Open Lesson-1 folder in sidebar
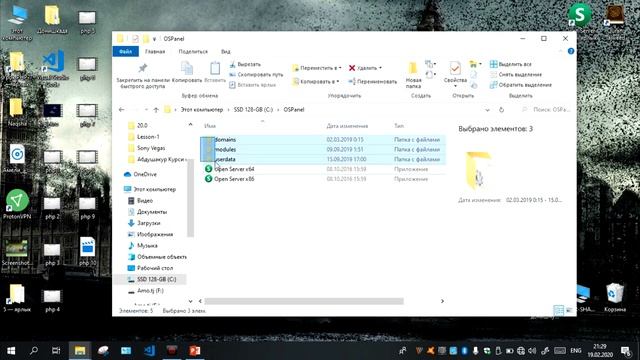Image resolution: width=640 pixels, height=360 pixels. pos(148,137)
